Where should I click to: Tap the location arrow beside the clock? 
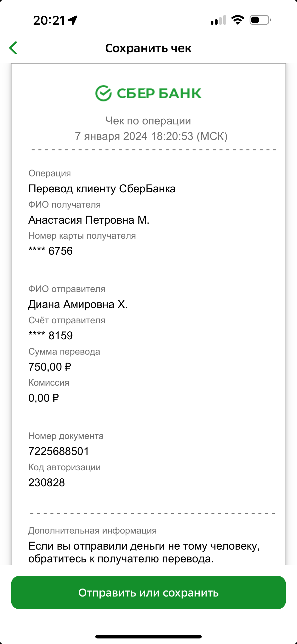73,20
